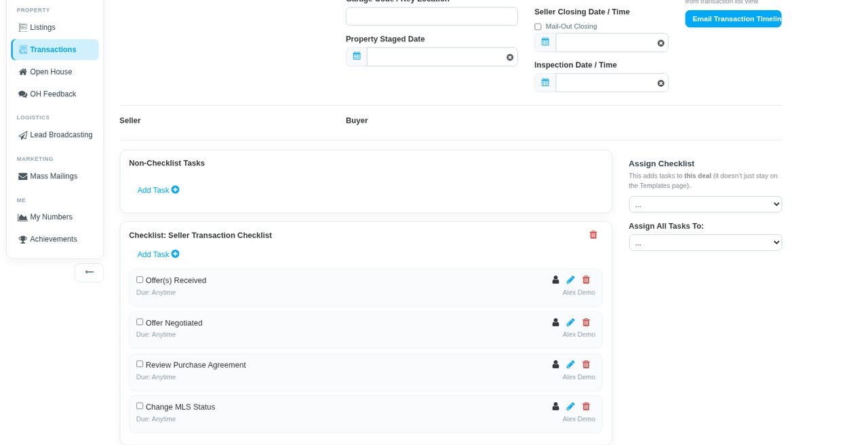Click Alex Demo on Change MLS Status
Image resolution: width=868 pixels, height=445 pixels.
pyautogui.click(x=578, y=419)
